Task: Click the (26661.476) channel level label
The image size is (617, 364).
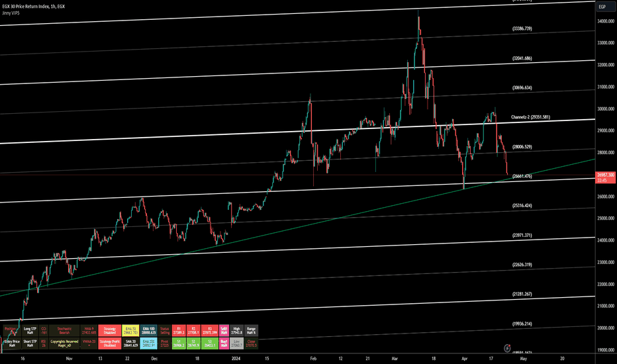Action: (522, 176)
